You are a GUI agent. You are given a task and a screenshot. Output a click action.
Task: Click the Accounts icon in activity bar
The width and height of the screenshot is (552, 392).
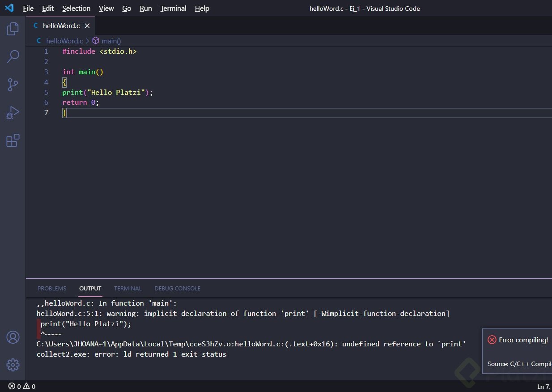[x=13, y=337]
